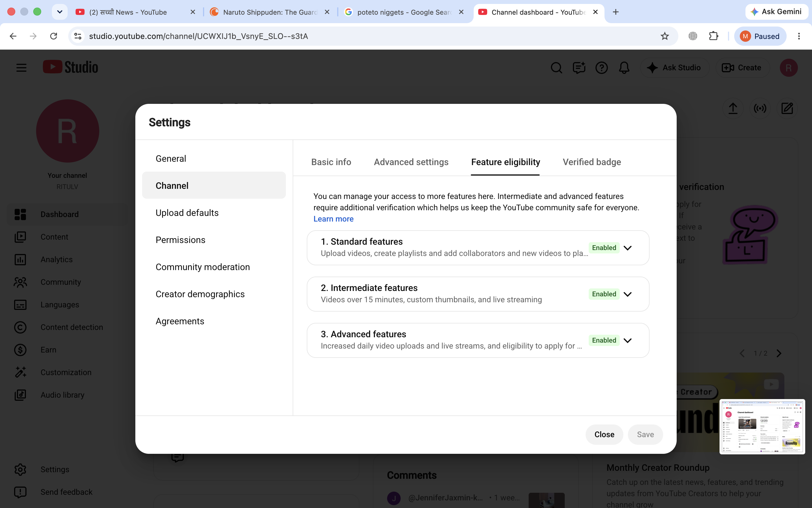Click the screenshot preview thumbnail
The width and height of the screenshot is (812, 508).
762,427
